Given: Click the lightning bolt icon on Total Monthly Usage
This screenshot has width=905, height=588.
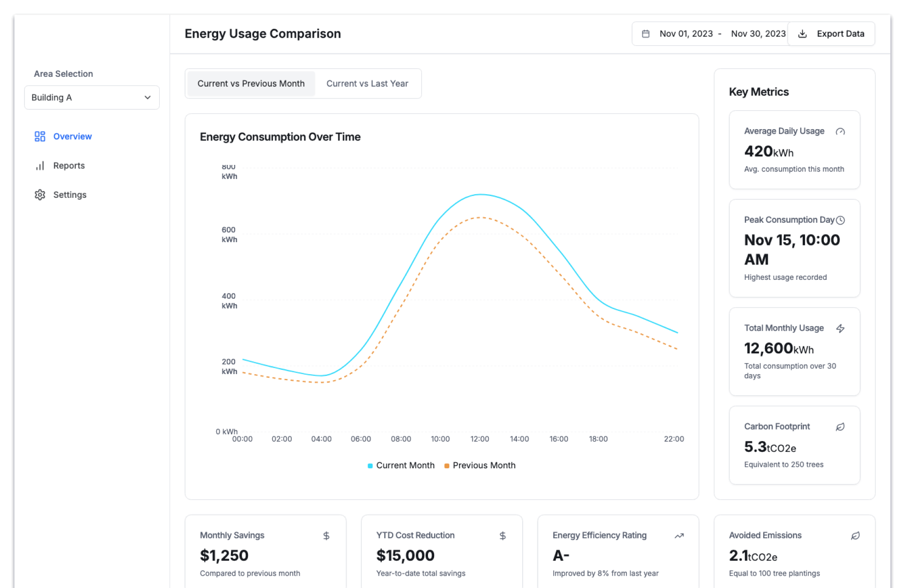Looking at the screenshot, I should (x=840, y=328).
